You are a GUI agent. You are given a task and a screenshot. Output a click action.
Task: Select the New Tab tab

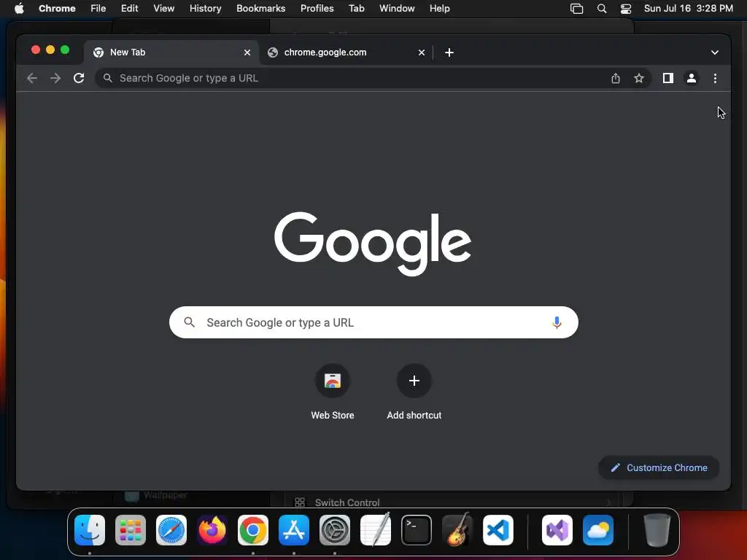171,52
